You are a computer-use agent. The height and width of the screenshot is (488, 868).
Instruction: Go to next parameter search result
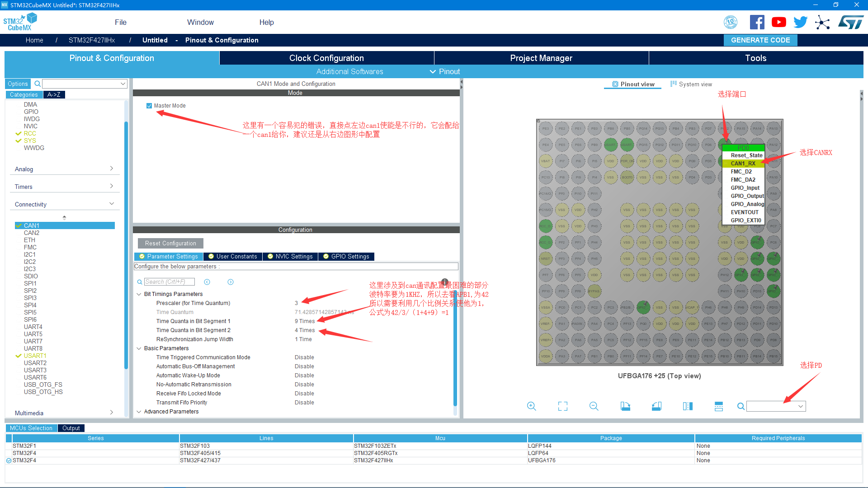coord(231,282)
